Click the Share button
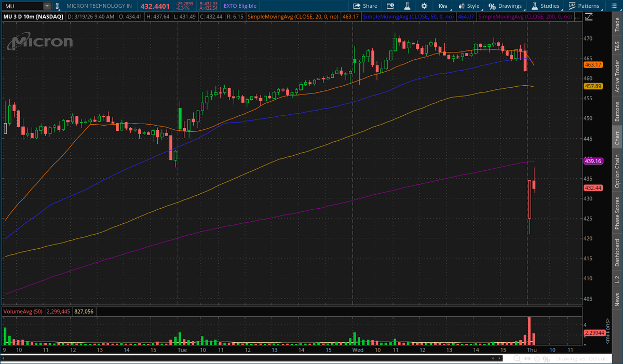 click(x=365, y=6)
